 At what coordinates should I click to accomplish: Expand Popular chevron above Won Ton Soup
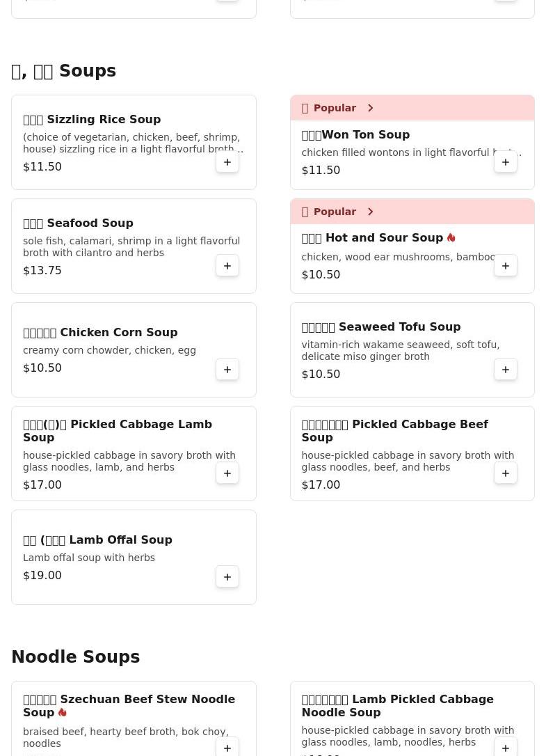click(370, 108)
